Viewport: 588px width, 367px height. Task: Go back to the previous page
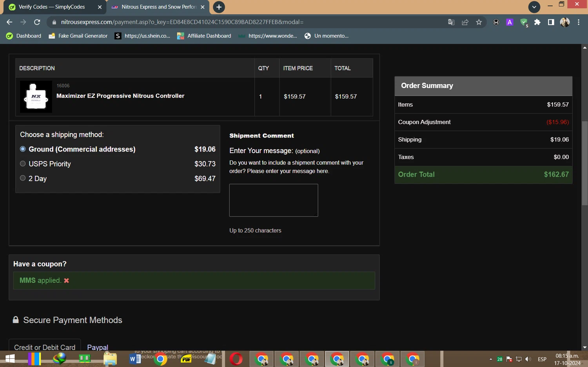9,22
